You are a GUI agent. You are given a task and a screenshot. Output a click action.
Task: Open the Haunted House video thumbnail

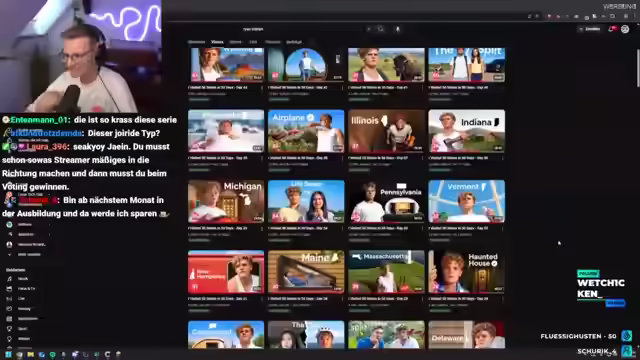(467, 272)
